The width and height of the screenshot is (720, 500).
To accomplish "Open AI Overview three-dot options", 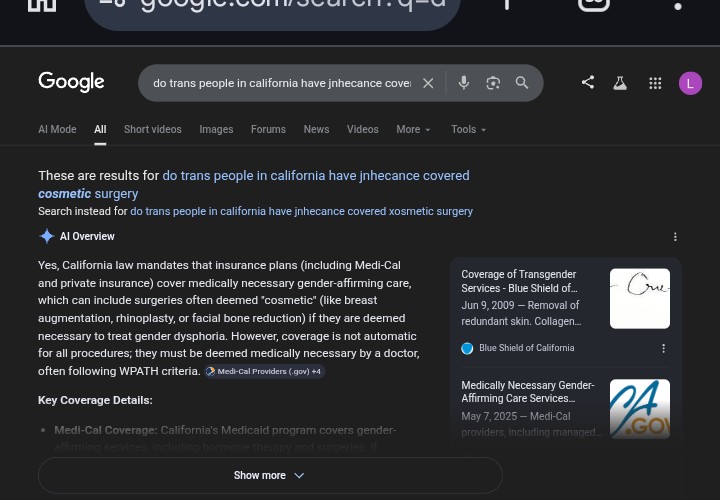I will 675,237.
